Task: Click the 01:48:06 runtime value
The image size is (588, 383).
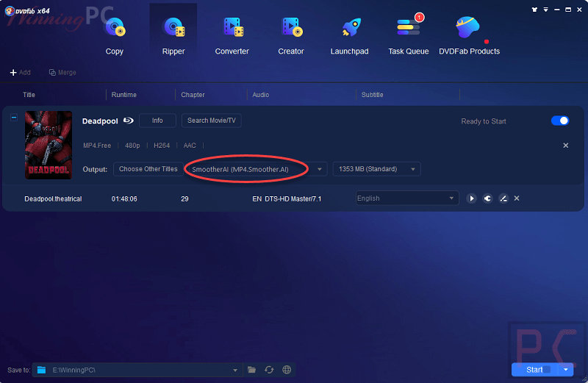Action: click(x=124, y=198)
